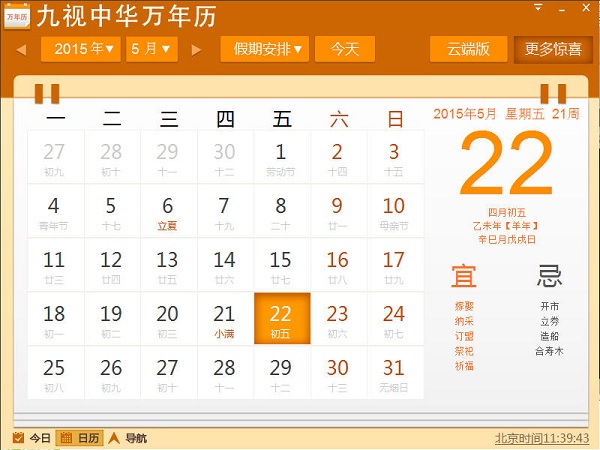This screenshot has height=450, width=600.
Task: Select greyed April 30 十二 cell
Action: pyautogui.click(x=225, y=157)
